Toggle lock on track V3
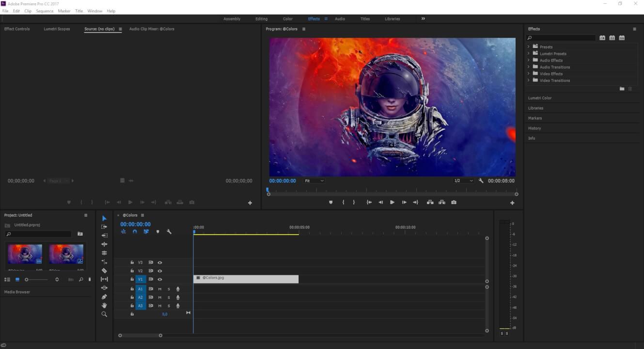The width and height of the screenshot is (644, 349). coord(132,262)
